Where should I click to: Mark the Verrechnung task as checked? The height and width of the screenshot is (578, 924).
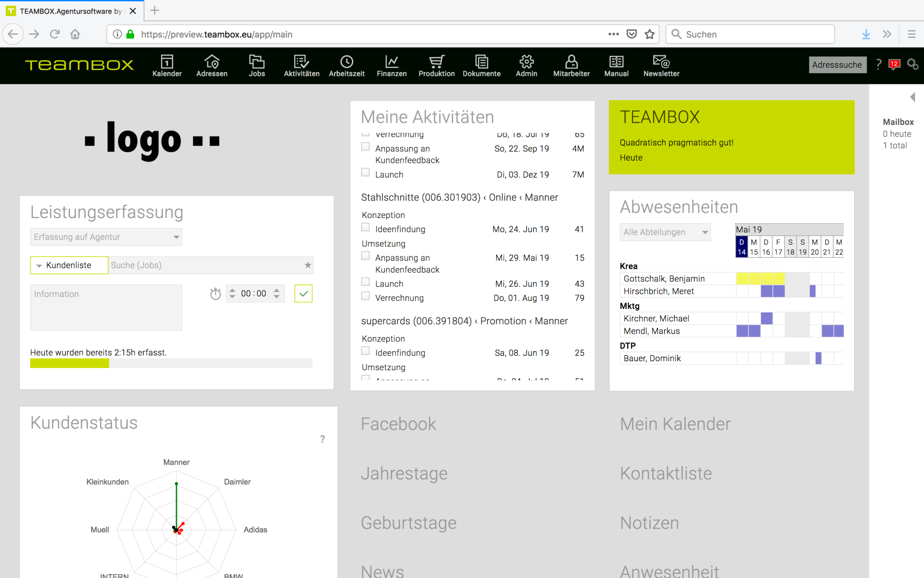(x=365, y=296)
